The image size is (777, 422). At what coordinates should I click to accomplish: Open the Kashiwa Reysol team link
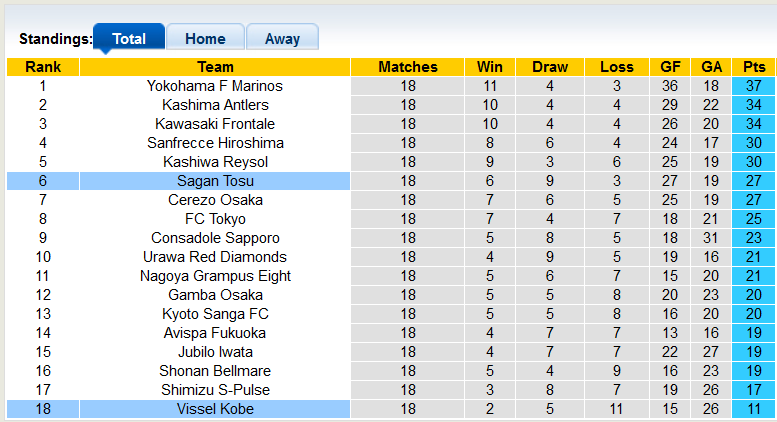pyautogui.click(x=215, y=162)
